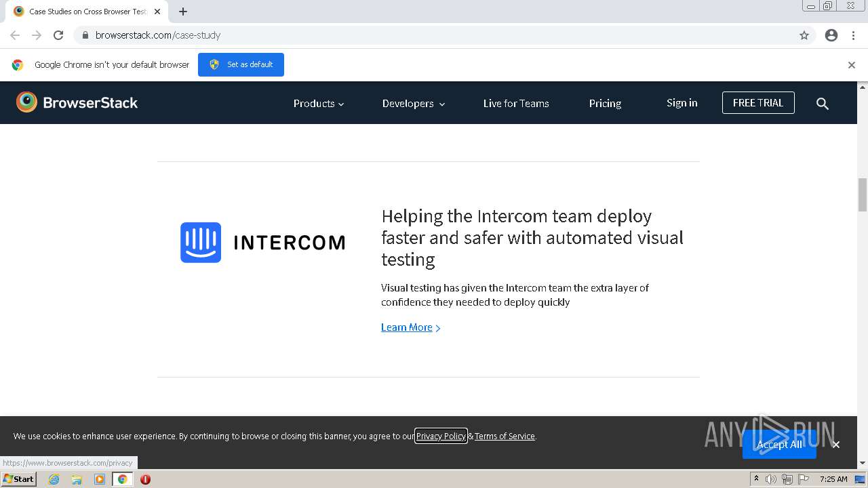The image size is (868, 488).
Task: View site info via the padlock icon
Action: coord(85,35)
